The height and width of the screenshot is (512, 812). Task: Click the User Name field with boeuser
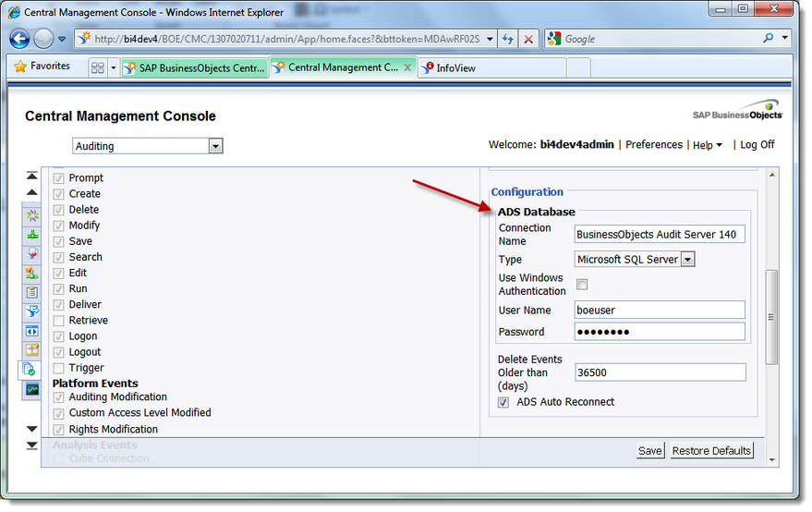660,310
